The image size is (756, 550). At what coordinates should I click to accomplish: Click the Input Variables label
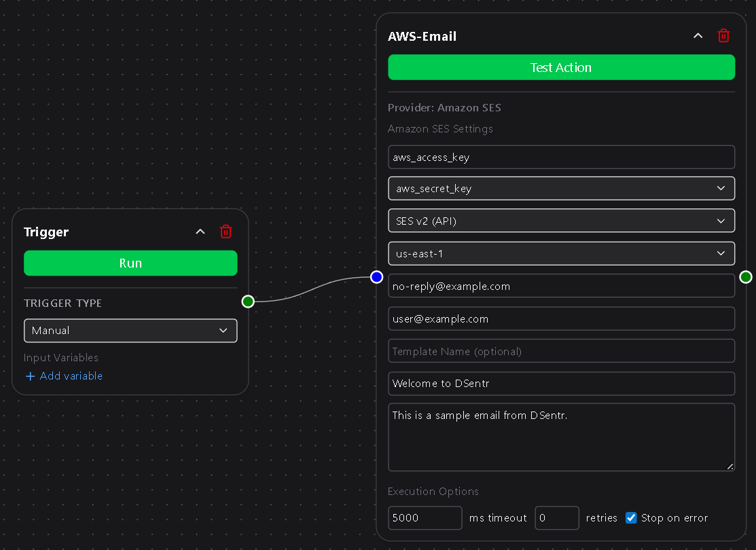60,358
